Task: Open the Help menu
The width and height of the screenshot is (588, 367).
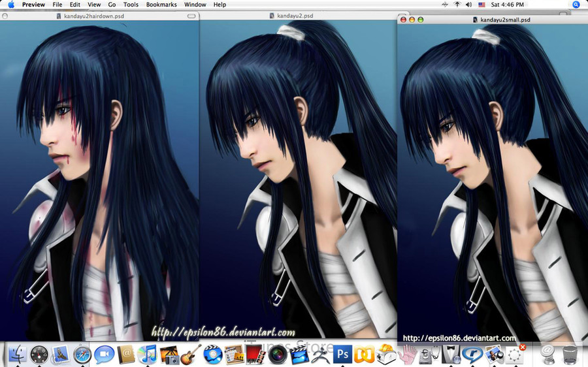Action: (220, 5)
